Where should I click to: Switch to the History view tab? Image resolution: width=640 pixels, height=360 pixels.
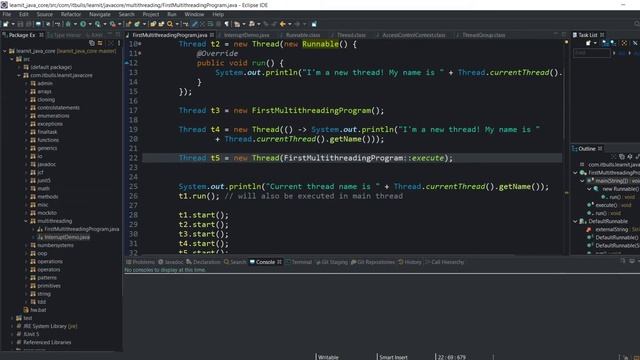click(x=410, y=262)
